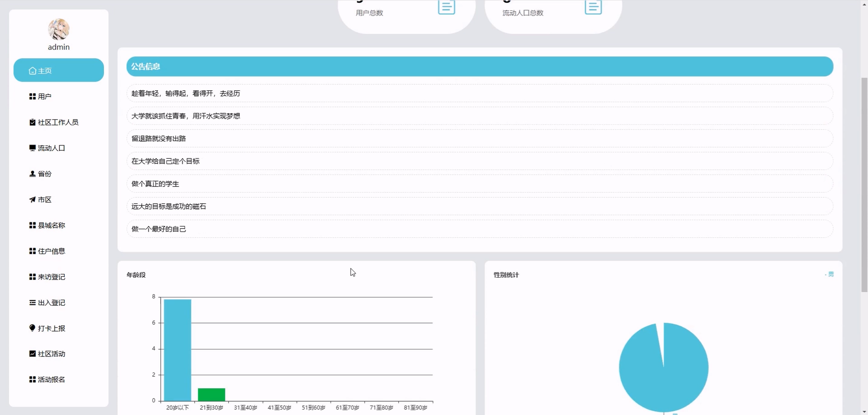868x415 pixels.
Task: Open the 县城名称 menu item
Action: (x=51, y=225)
